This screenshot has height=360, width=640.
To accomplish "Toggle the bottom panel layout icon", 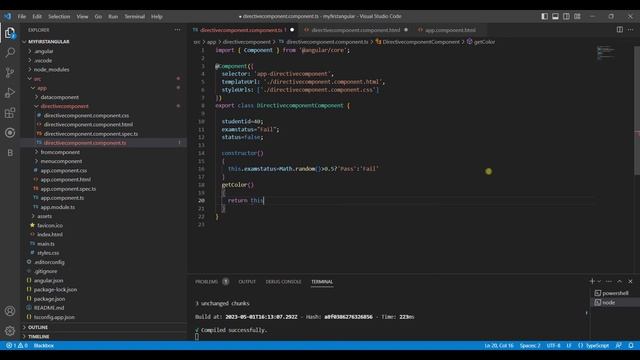I will click(556, 16).
